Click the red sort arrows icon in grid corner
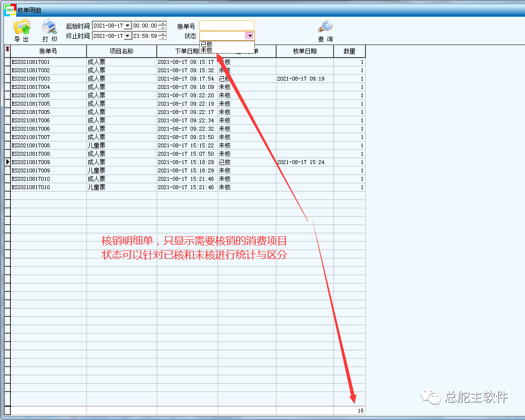This screenshot has width=525, height=420. [7, 49]
